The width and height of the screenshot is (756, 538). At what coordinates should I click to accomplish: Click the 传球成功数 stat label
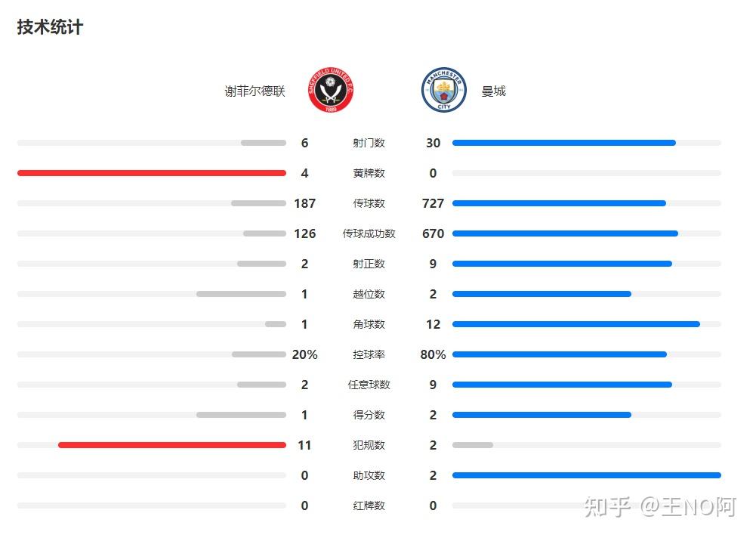[369, 233]
